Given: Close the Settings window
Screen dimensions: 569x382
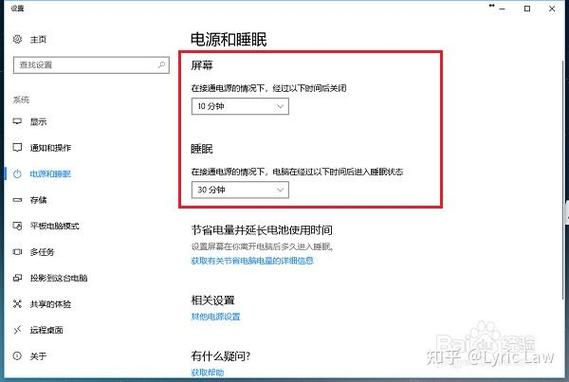Looking at the screenshot, I should point(552,9).
